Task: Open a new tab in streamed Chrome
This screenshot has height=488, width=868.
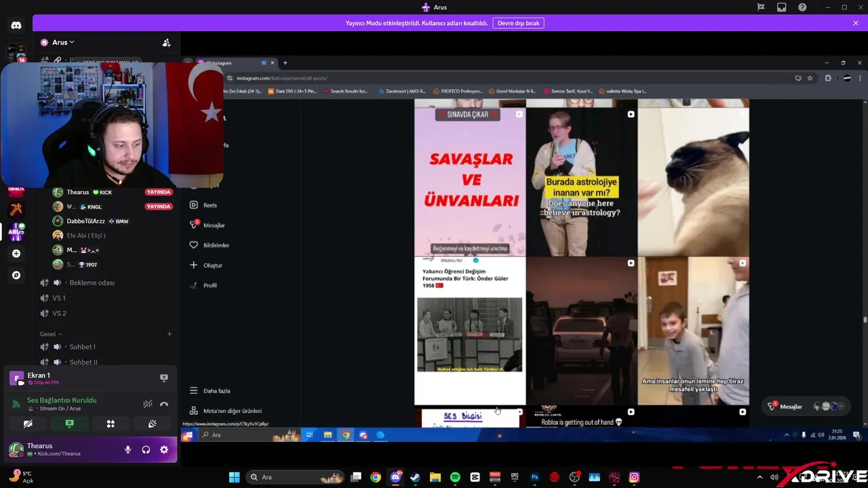Action: tap(285, 63)
